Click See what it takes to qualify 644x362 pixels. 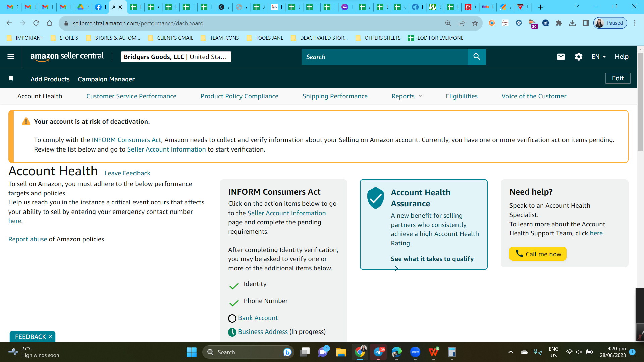[432, 259]
